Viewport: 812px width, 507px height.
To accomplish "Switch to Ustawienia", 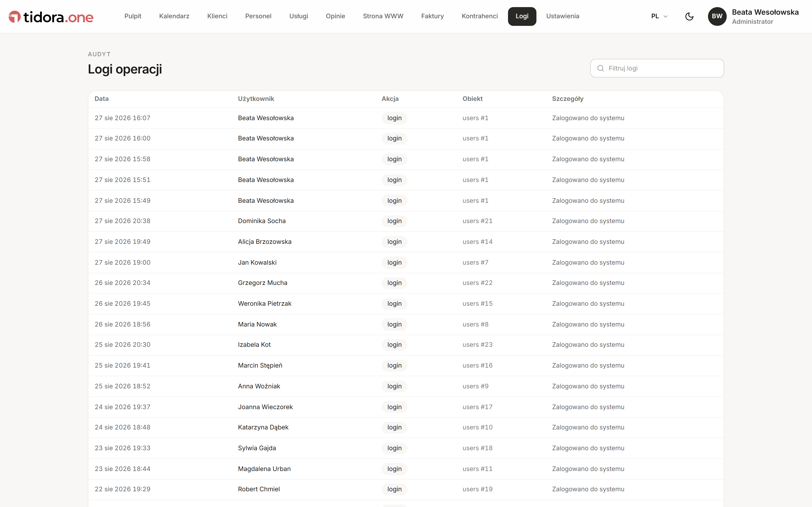I will pyautogui.click(x=563, y=16).
